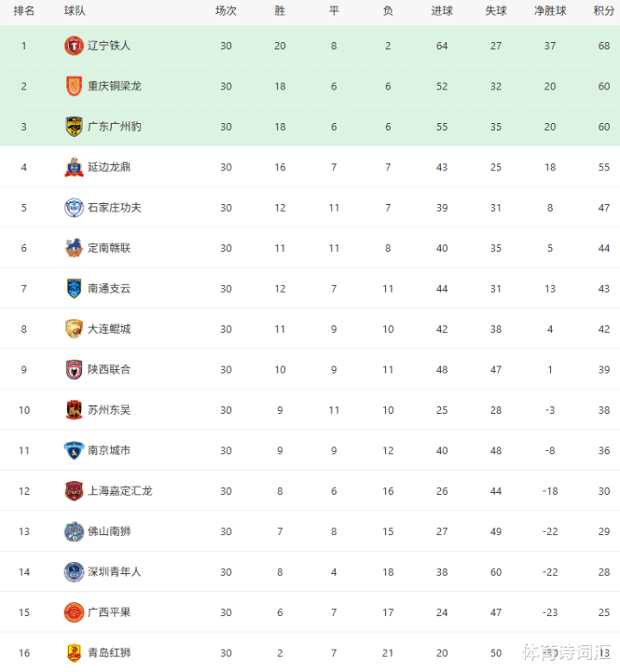The width and height of the screenshot is (620, 672).
Task: Click the 青岛红狮 team badge
Action: (74, 653)
